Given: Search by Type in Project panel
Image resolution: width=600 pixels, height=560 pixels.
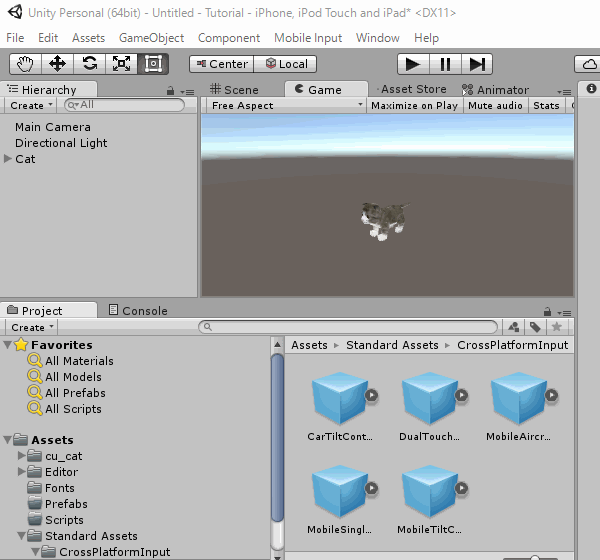Looking at the screenshot, I should point(514,327).
